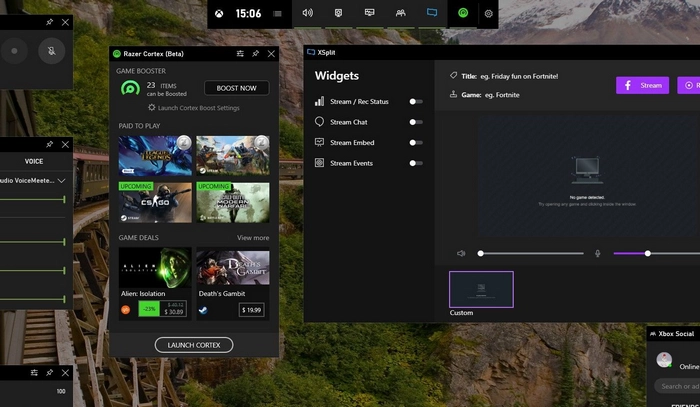The height and width of the screenshot is (407, 700).
Task: Toggle Razer Cortex widget in Game Bar
Action: click(463, 13)
